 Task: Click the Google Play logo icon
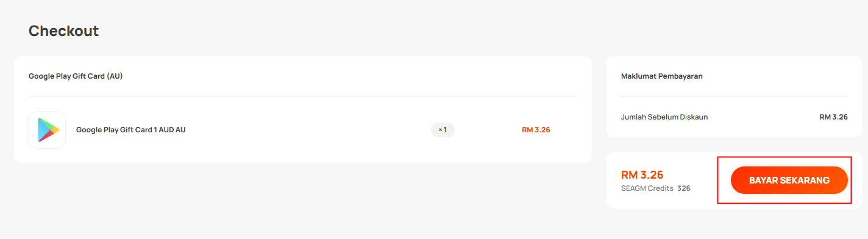[48, 130]
